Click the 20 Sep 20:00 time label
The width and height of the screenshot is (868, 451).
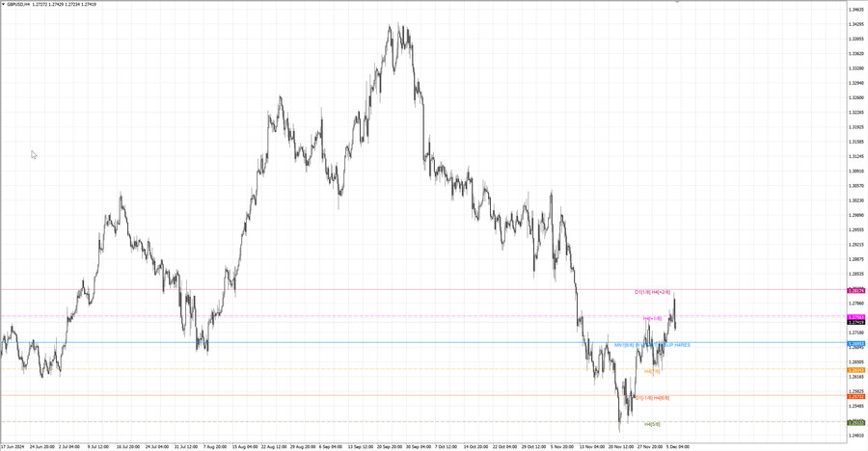pyautogui.click(x=390, y=446)
